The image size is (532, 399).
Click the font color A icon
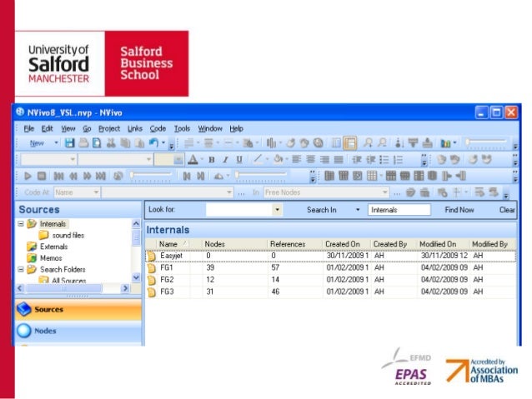click(193, 159)
